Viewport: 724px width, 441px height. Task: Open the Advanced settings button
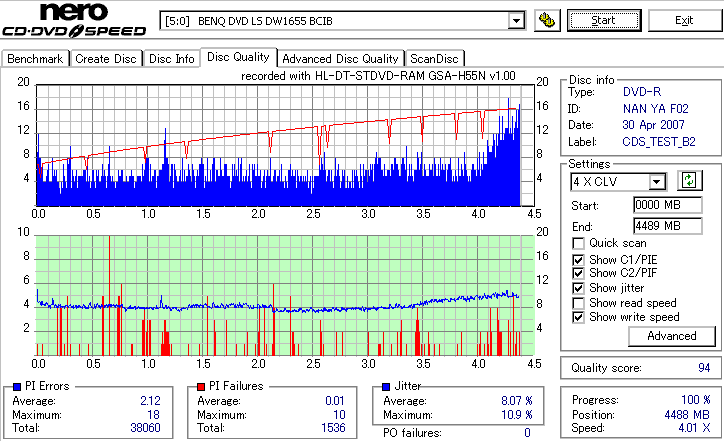click(672, 336)
